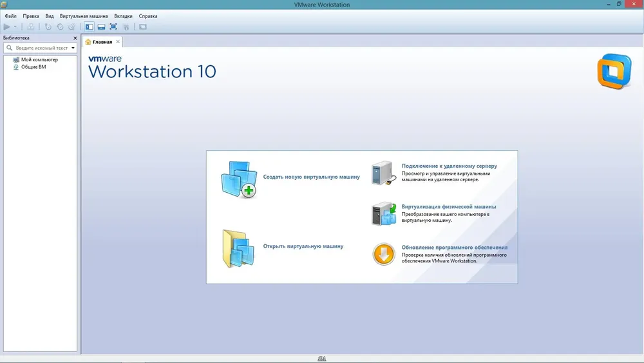
Task: Open the Вкладки menu
Action: click(123, 16)
